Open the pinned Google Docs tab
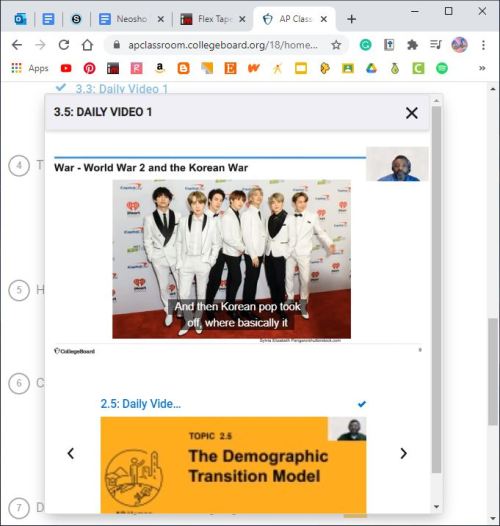The image size is (500, 526). 48,19
